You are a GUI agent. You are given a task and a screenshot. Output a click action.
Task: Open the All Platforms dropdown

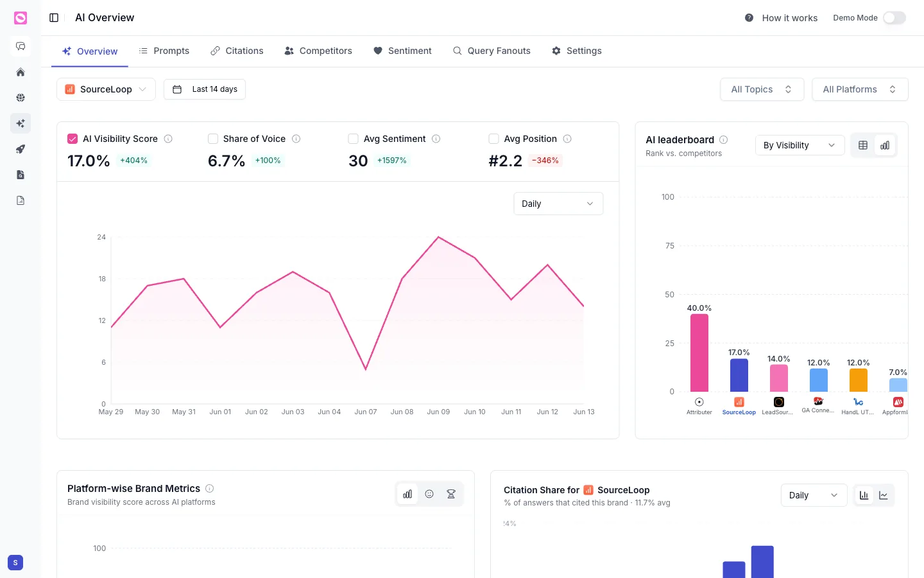(x=860, y=89)
